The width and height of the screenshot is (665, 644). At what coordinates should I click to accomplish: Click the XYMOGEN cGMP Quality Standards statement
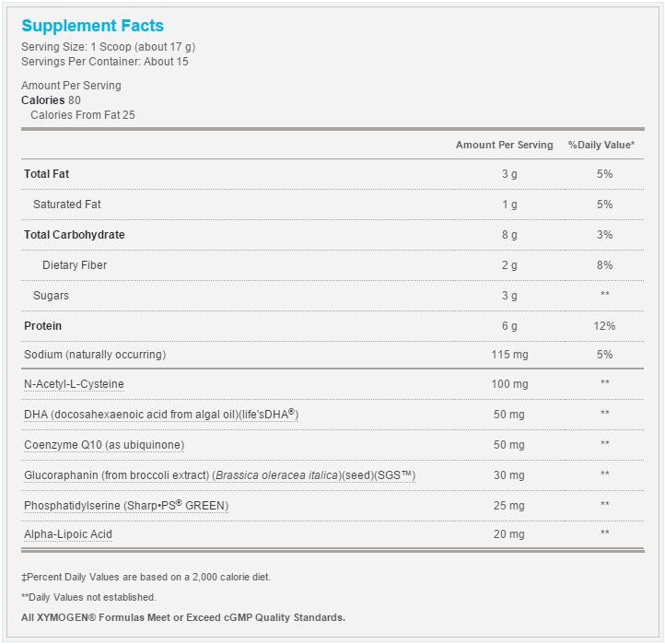[x=183, y=617]
